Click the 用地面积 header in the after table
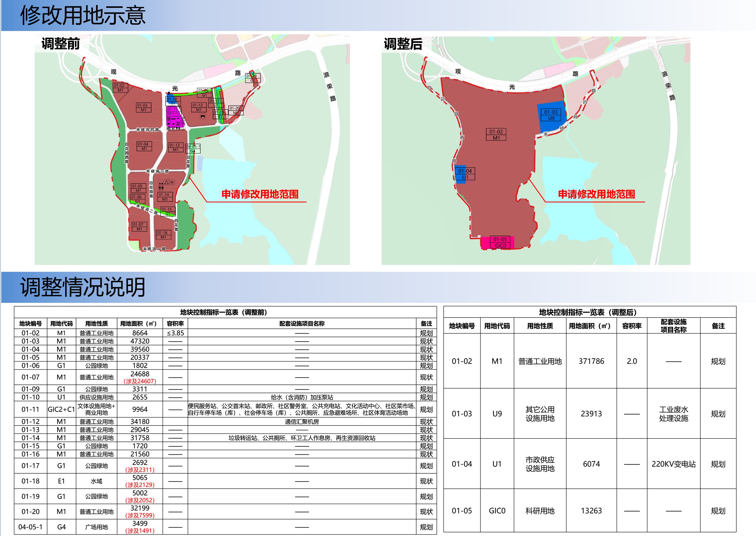The height and width of the screenshot is (536, 756). [591, 326]
